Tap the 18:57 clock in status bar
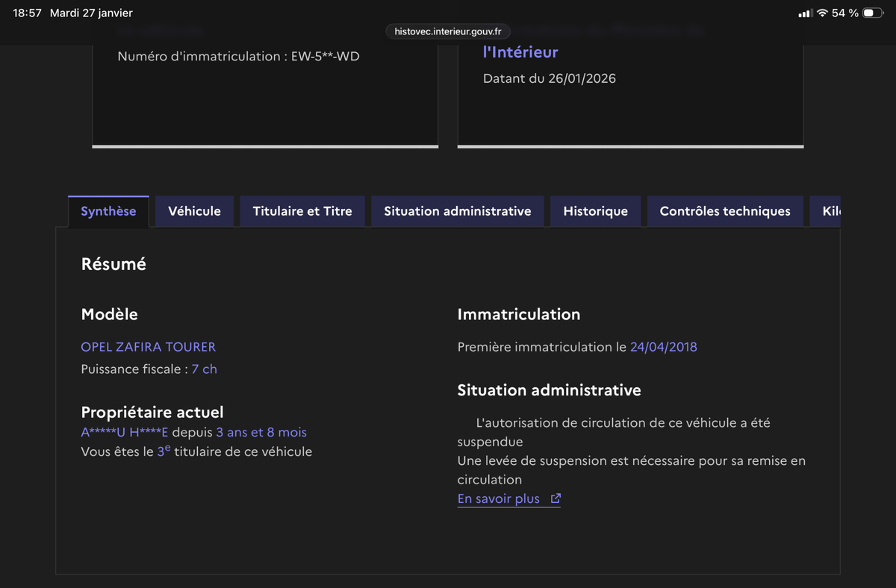 pyautogui.click(x=27, y=13)
